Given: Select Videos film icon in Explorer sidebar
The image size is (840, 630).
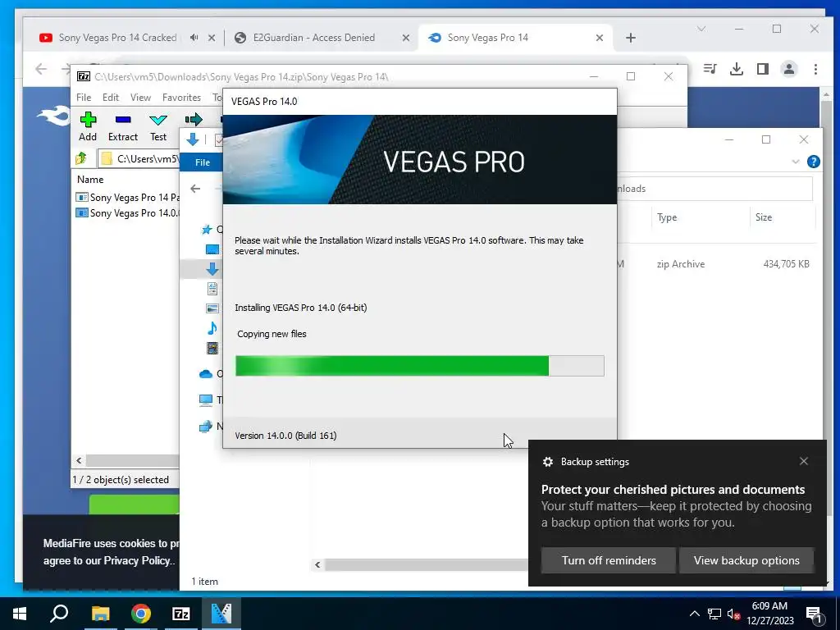Looking at the screenshot, I should 212,348.
